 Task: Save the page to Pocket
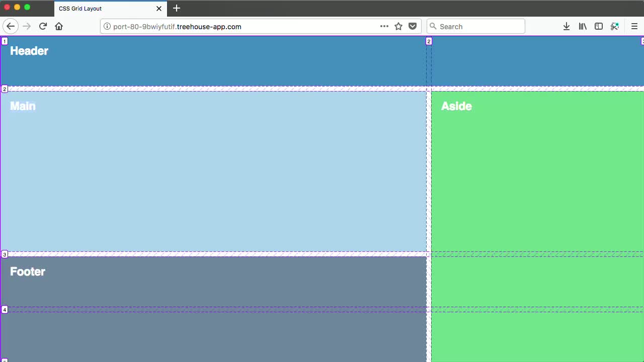(413, 26)
